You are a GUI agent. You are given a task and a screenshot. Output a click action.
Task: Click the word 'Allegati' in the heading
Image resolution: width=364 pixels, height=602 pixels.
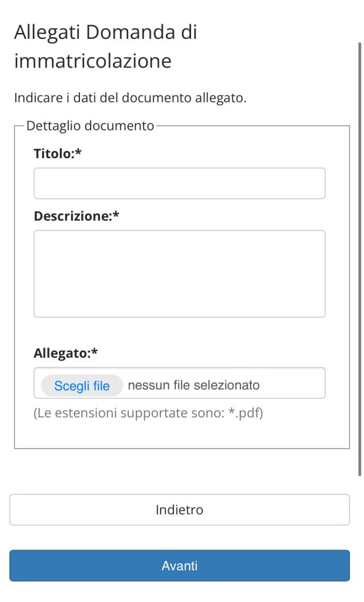click(47, 32)
